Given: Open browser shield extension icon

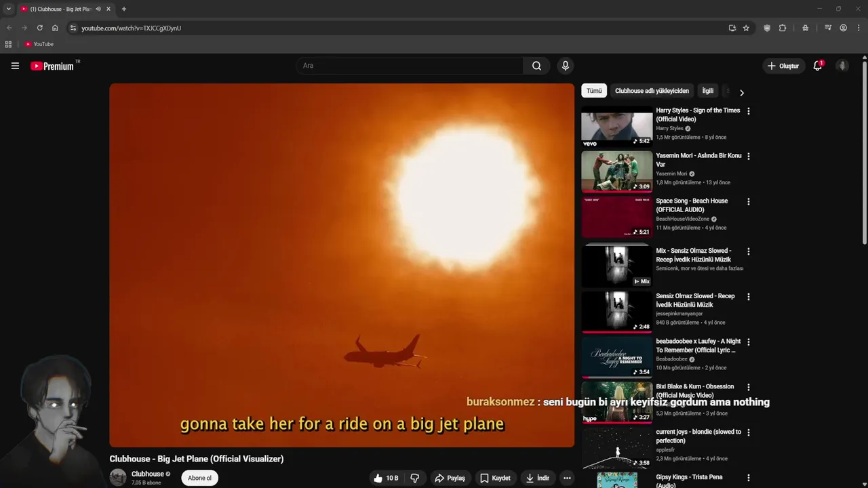Looking at the screenshot, I should point(767,28).
